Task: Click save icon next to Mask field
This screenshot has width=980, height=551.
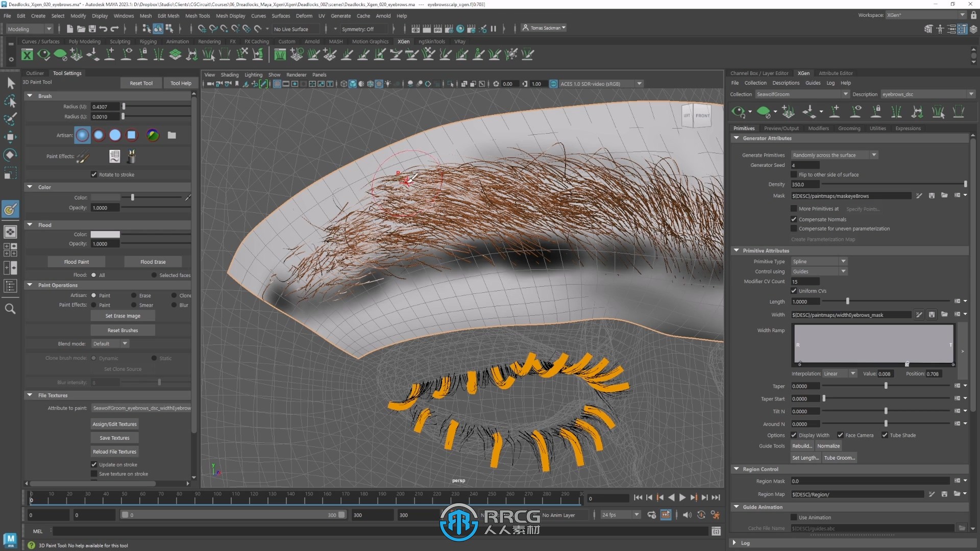Action: [932, 196]
